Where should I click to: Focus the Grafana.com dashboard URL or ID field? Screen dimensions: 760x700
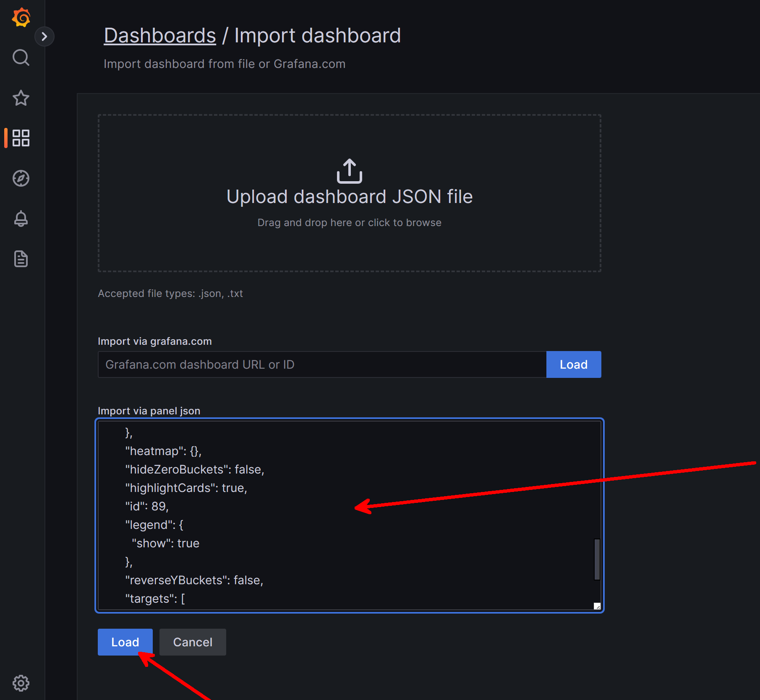(x=322, y=364)
